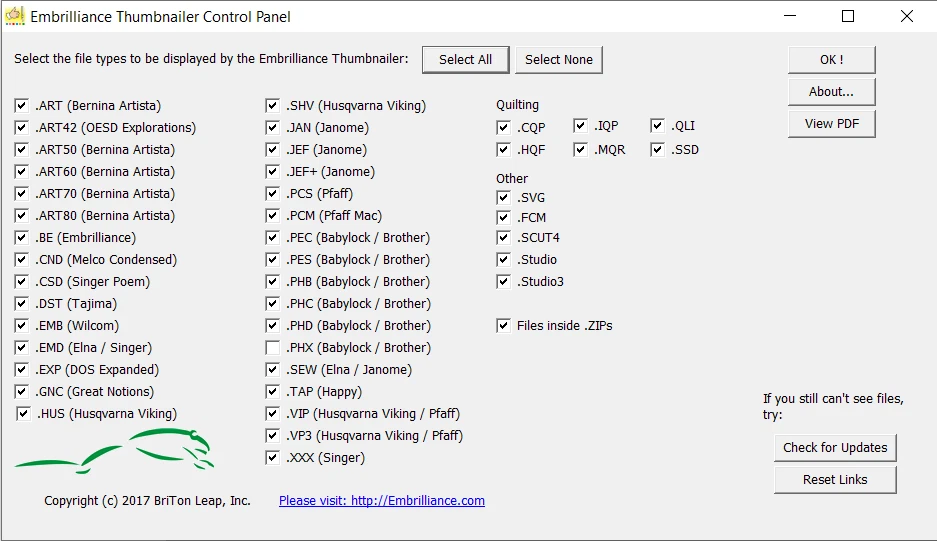Confirm settings with the OK ! button
Viewport: 937px width, 541px height.
832,60
